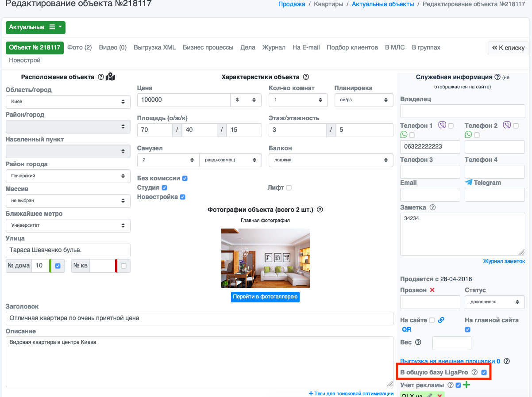Click the chain link icon beside На сайте
The height and width of the screenshot is (397, 532).
click(x=441, y=320)
